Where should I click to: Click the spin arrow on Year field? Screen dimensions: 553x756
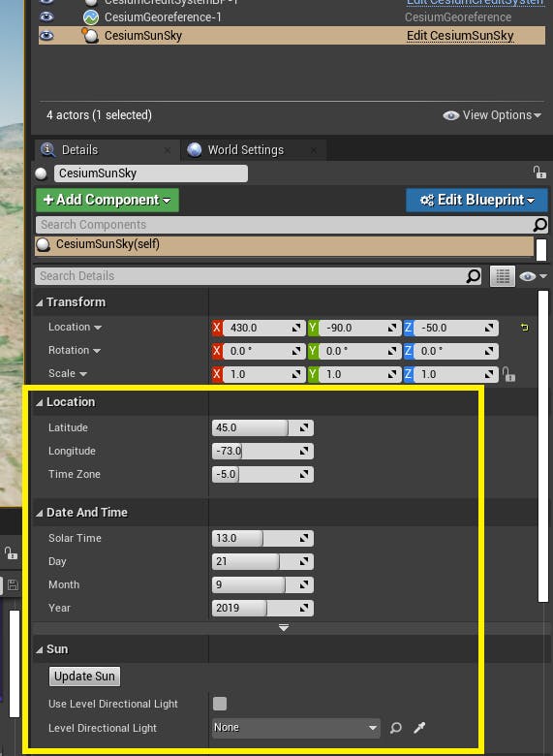(304, 608)
